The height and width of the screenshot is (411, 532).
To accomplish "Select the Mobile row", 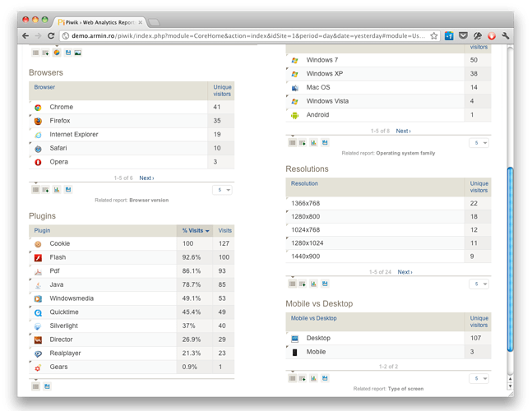I will [x=388, y=352].
